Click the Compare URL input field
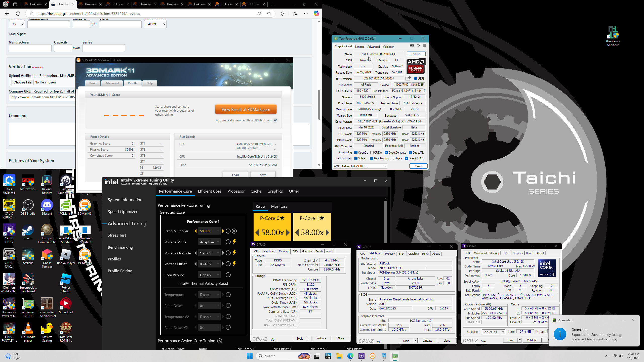Viewport: 644px width, 362px height. 42,97
